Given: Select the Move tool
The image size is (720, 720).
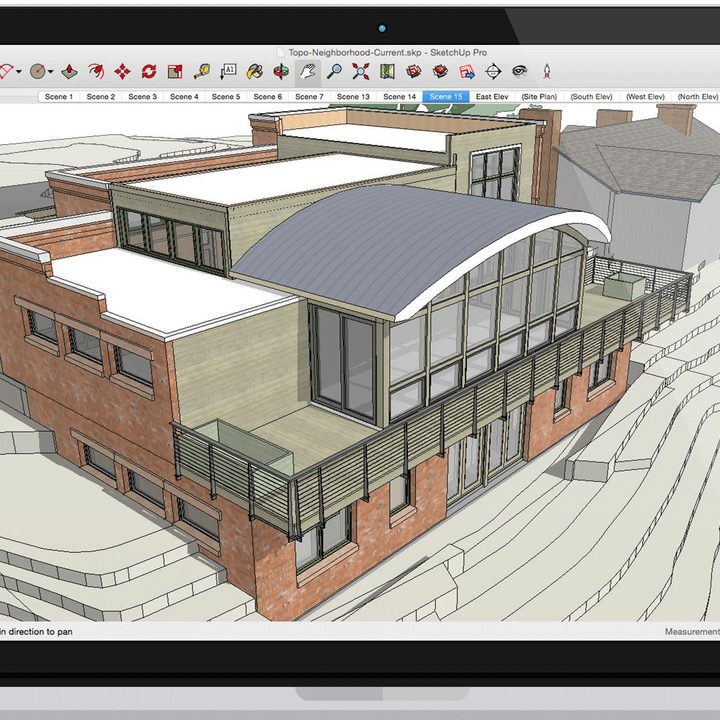Looking at the screenshot, I should pos(122,71).
